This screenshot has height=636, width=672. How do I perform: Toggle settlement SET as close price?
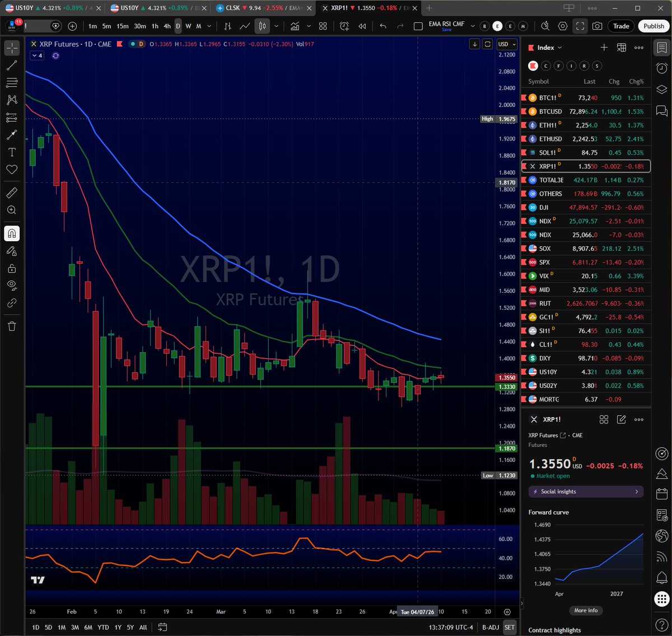coord(509,627)
